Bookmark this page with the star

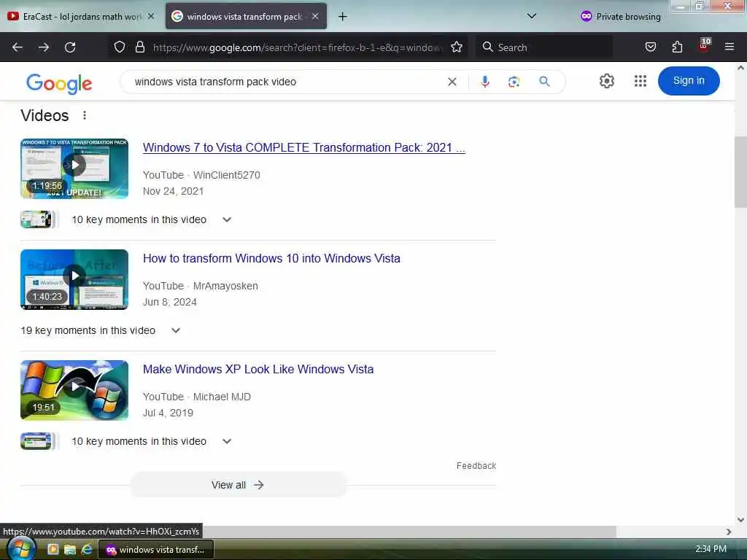457,47
